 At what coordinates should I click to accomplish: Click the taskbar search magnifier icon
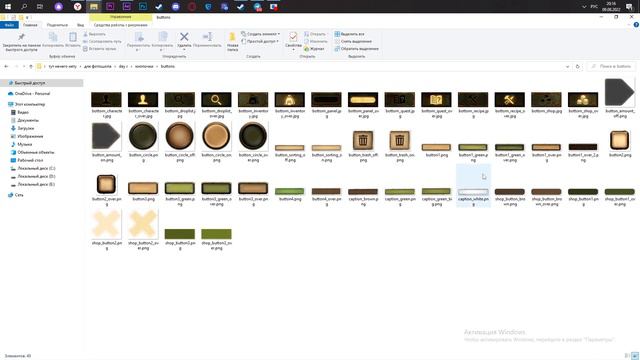pos(24,7)
